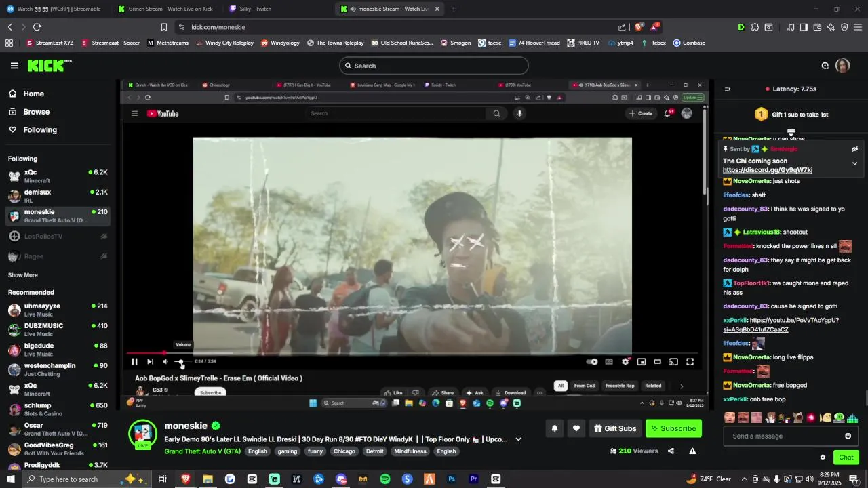
Task: Click the Brave Rewards triangle icon
Action: coord(654,27)
